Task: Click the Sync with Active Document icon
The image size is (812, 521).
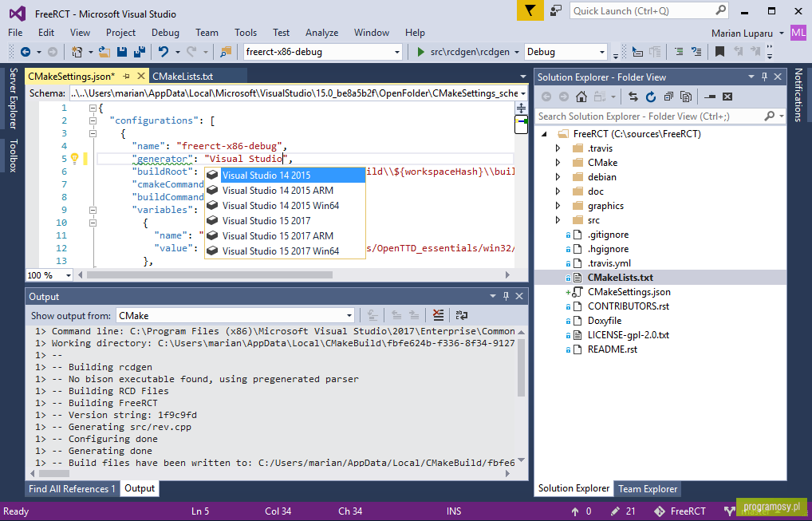Action: pyautogui.click(x=633, y=97)
